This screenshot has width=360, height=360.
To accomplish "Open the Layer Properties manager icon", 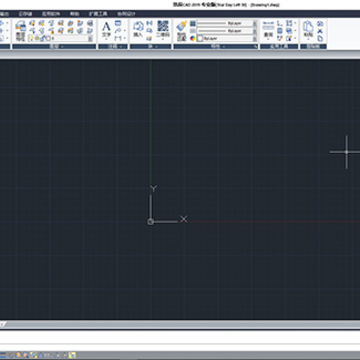I will (21, 26).
